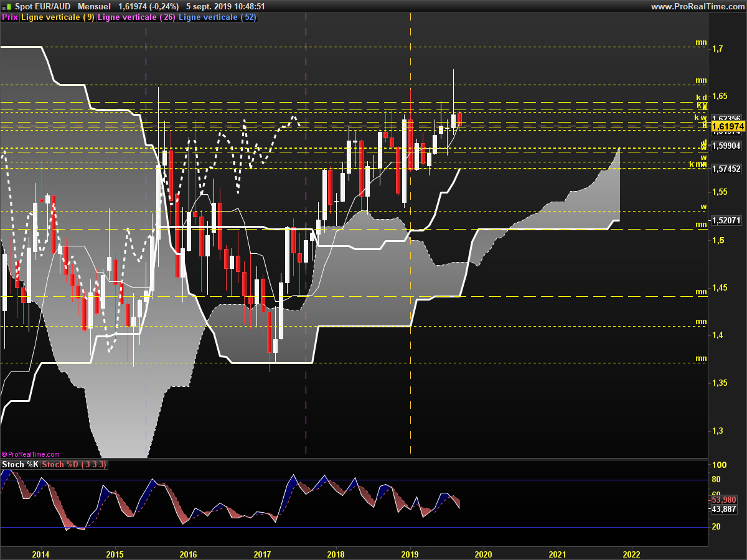Open the Prix indicator label
Viewport: 747px width, 560px height.
tap(10, 17)
